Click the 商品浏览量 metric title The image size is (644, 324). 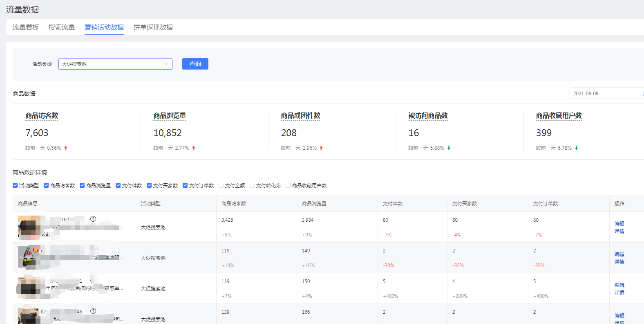click(x=170, y=116)
